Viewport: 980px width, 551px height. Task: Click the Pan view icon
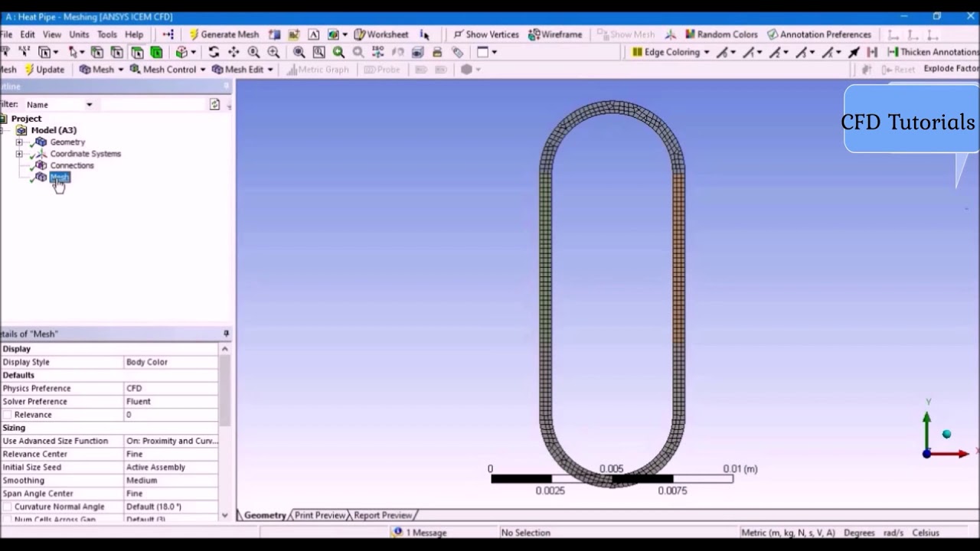point(234,52)
